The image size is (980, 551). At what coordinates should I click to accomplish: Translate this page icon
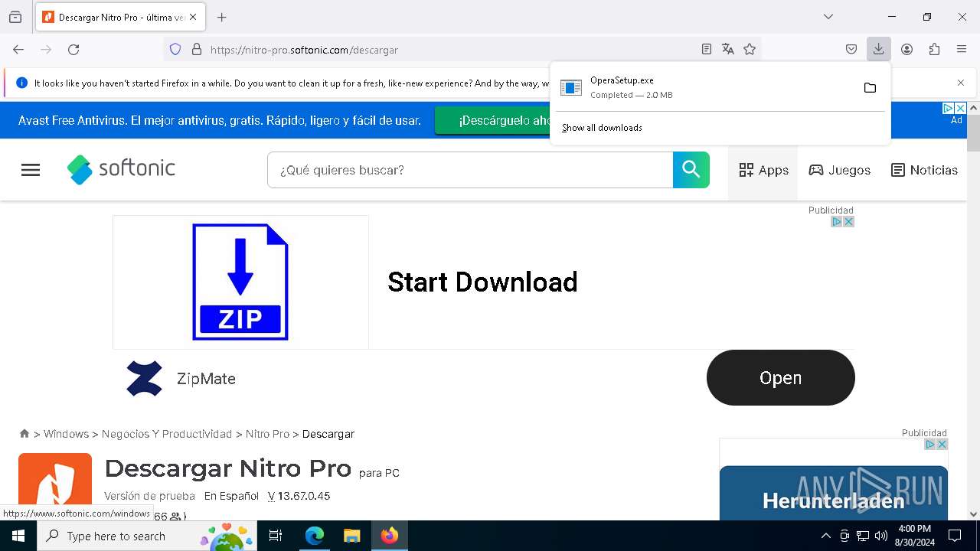tap(728, 49)
